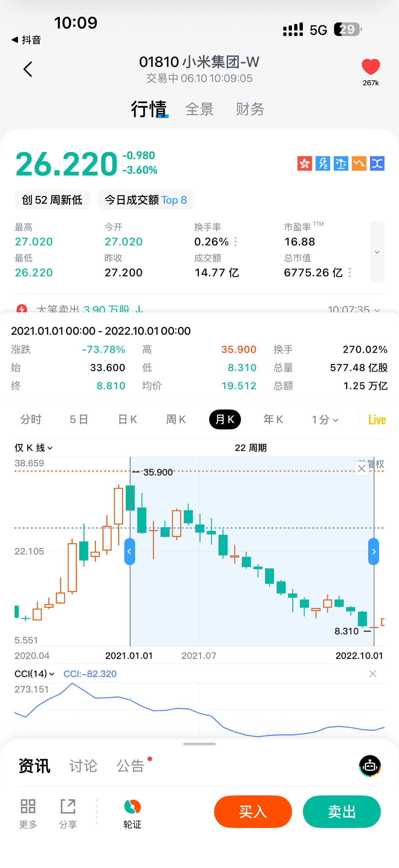
Task: Tap the blue lightning bolt icon
Action: pos(323,163)
